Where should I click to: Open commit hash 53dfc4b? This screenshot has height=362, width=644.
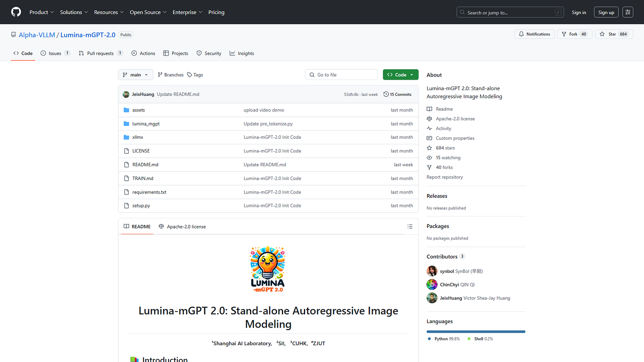352,95
